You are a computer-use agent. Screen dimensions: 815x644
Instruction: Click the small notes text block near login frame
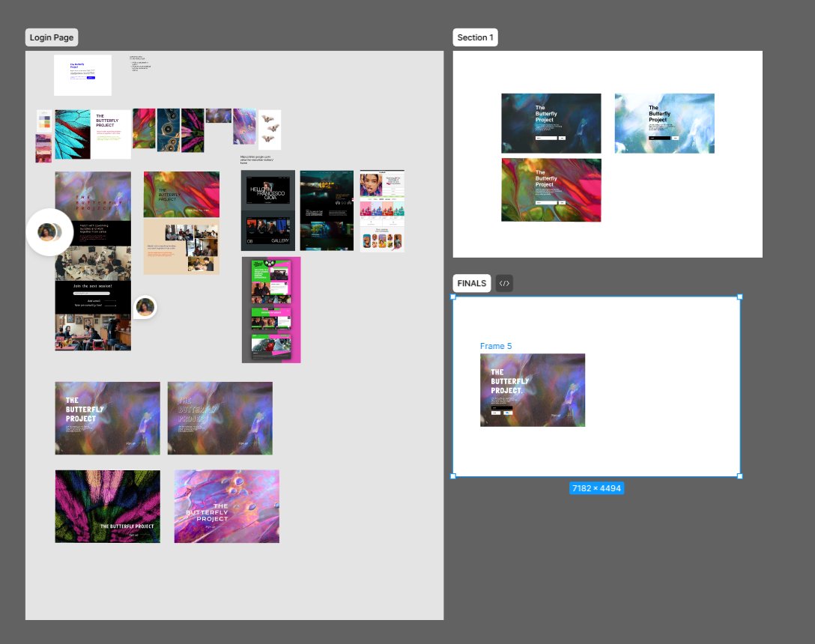[x=140, y=64]
